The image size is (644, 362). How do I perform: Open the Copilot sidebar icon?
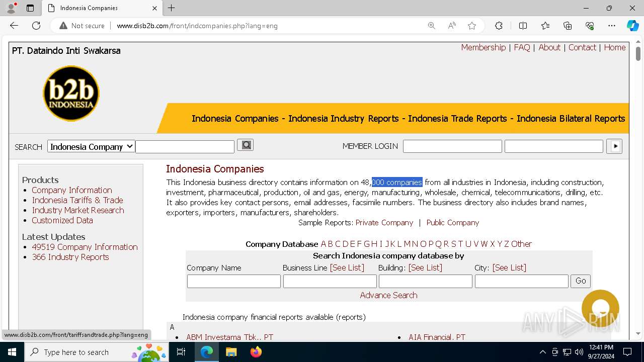(632, 26)
